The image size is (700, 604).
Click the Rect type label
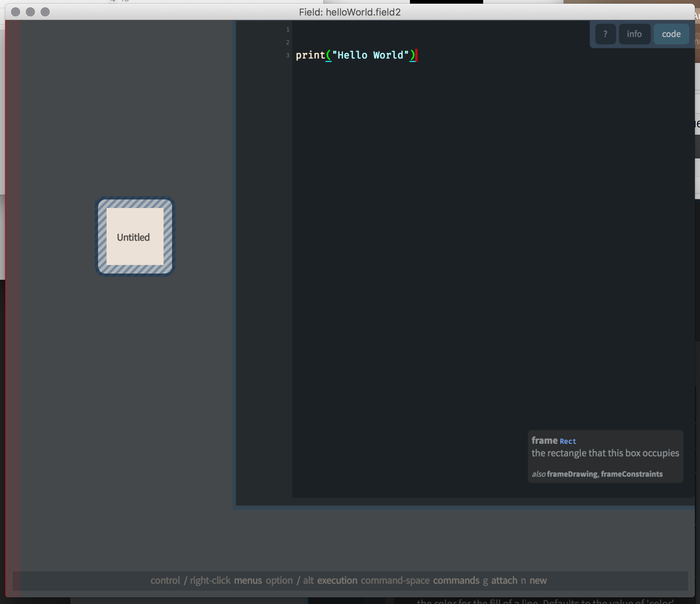coord(568,441)
